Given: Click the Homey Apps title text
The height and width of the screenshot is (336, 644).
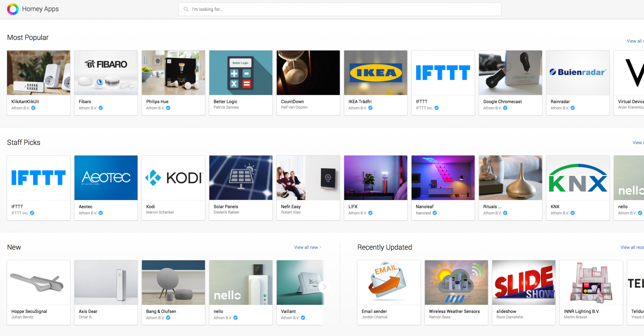Looking at the screenshot, I should (40, 9).
